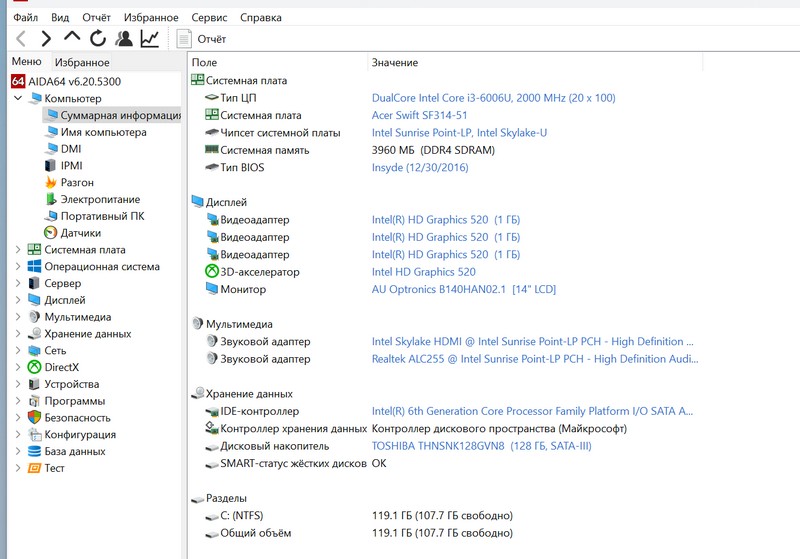Click the Значение column header

click(x=395, y=63)
